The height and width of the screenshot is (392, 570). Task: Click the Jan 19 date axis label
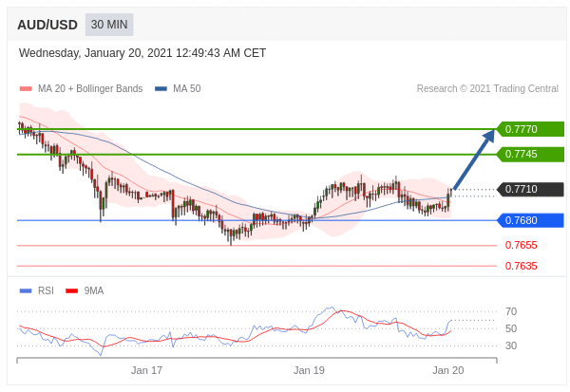click(x=309, y=370)
